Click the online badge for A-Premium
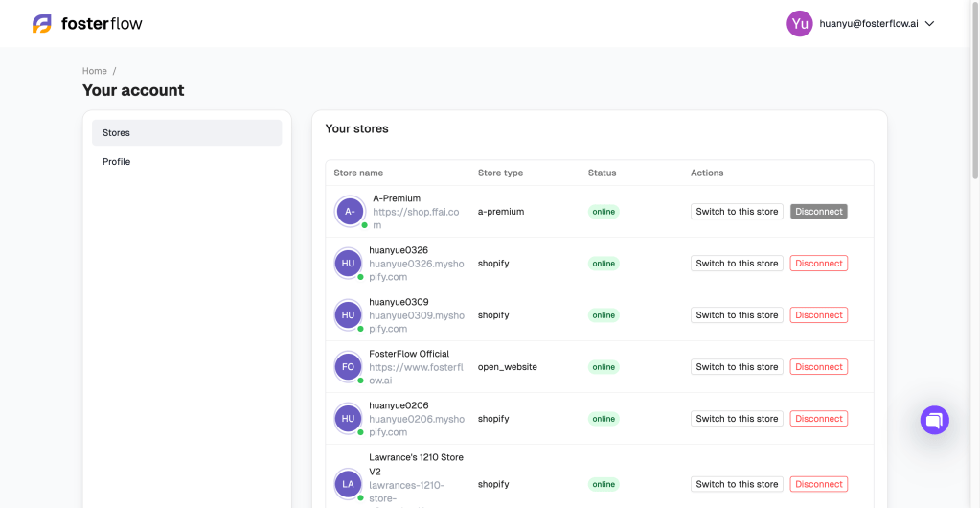 [x=604, y=212]
